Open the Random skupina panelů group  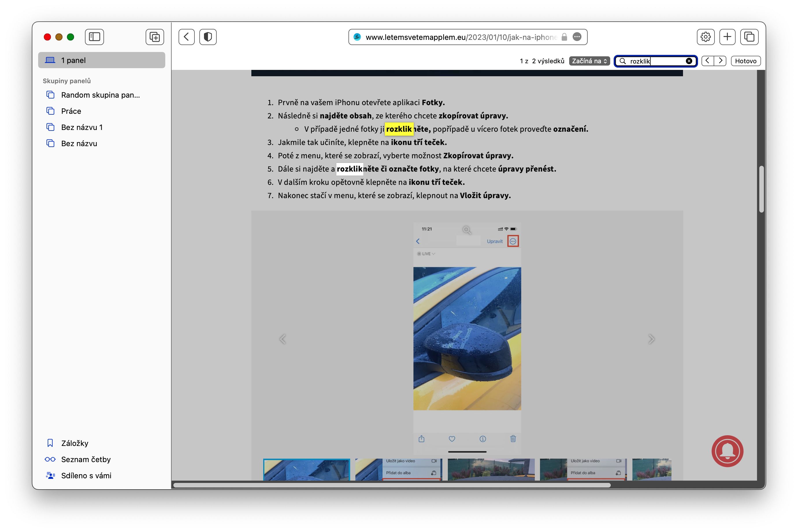click(100, 95)
